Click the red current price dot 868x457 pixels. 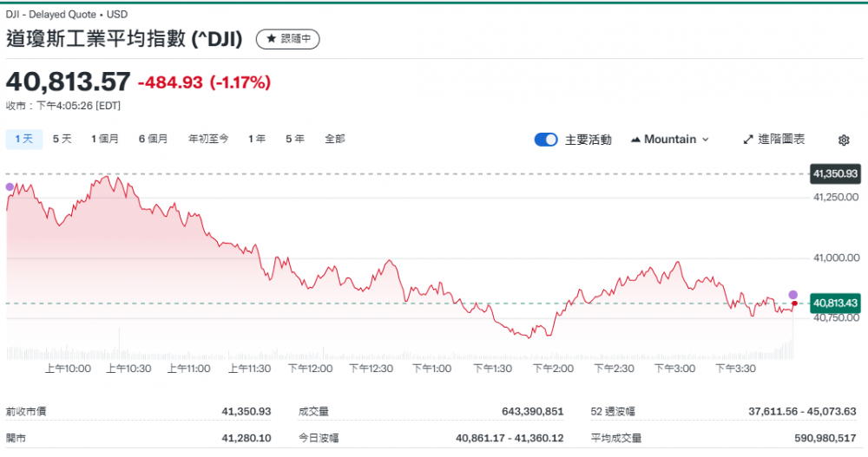tap(793, 304)
